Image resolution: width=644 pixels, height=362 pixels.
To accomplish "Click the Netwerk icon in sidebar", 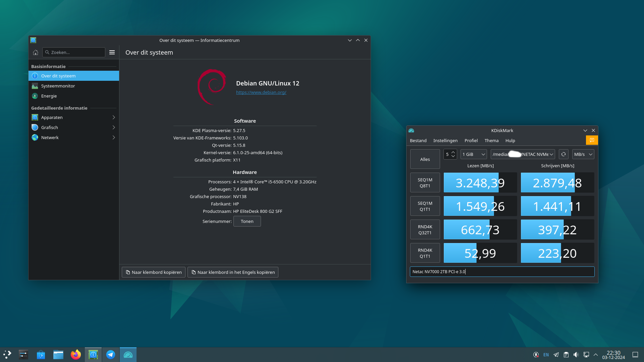I will (35, 137).
